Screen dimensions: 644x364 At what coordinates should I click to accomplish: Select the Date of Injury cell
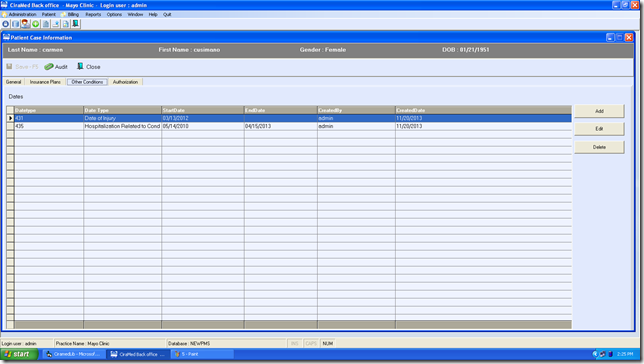click(x=122, y=118)
